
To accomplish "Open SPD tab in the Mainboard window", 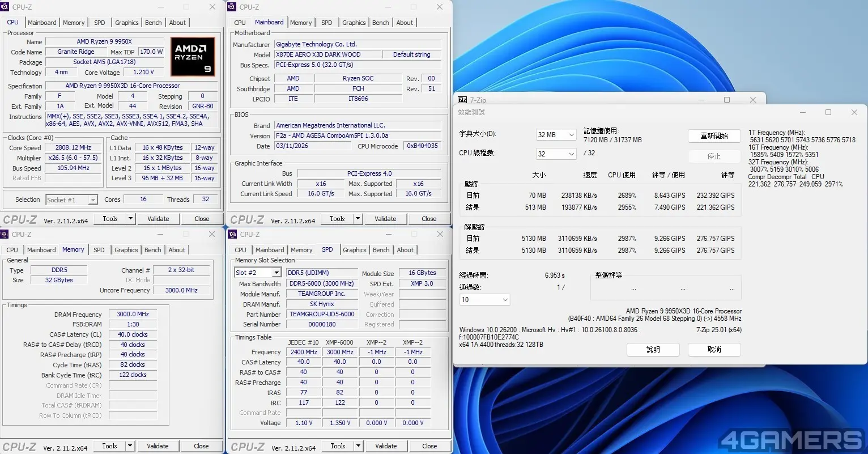I will click(x=327, y=23).
